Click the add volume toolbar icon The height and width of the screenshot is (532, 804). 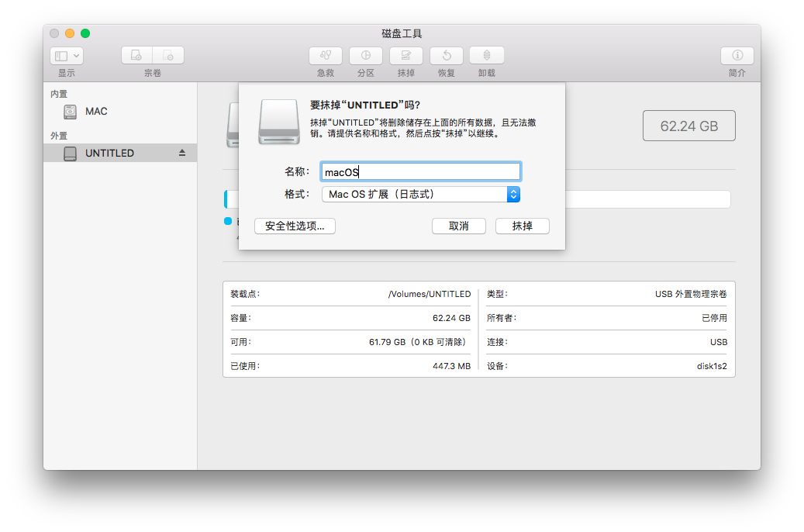pos(136,55)
